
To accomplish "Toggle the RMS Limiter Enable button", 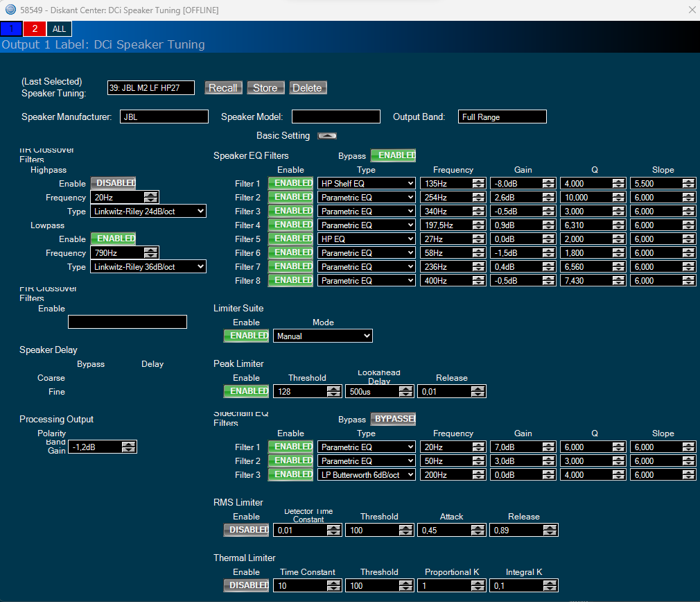I will click(x=245, y=530).
